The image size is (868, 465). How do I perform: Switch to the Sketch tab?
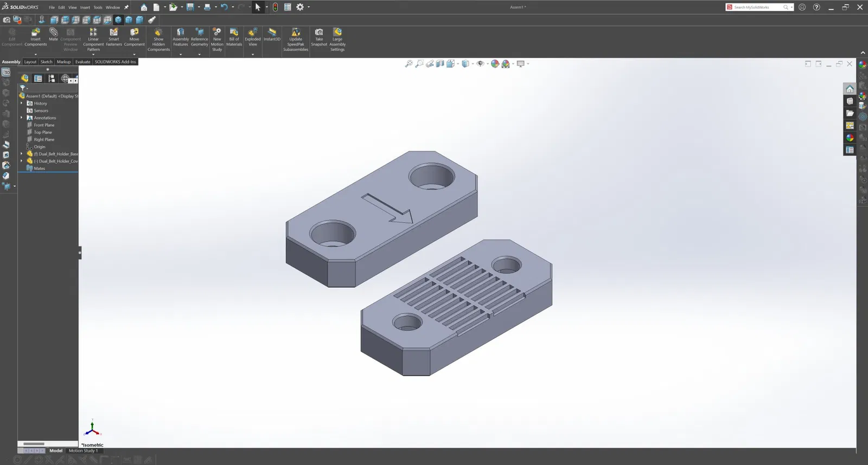pyautogui.click(x=47, y=62)
